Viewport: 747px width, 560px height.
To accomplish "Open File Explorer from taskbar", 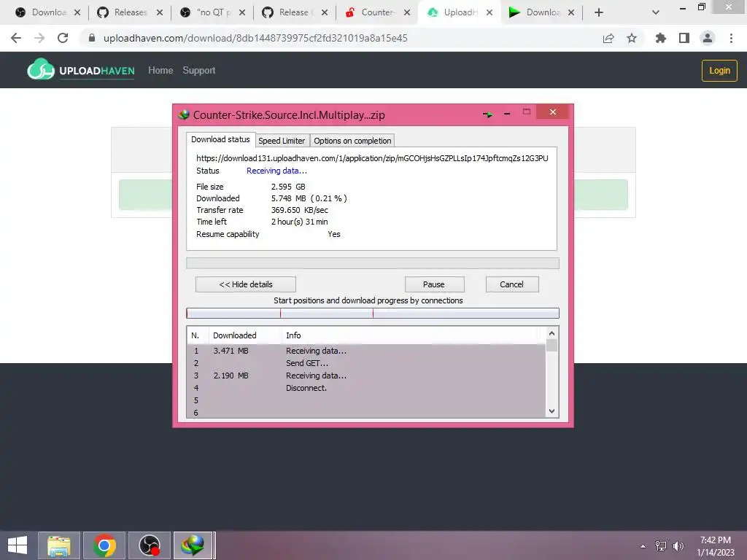I will click(58, 545).
